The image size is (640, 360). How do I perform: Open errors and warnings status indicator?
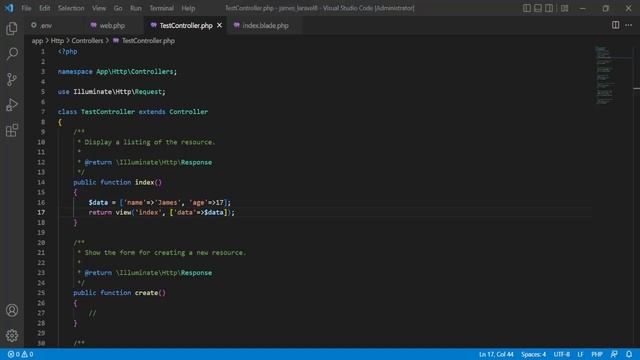(x=20, y=354)
